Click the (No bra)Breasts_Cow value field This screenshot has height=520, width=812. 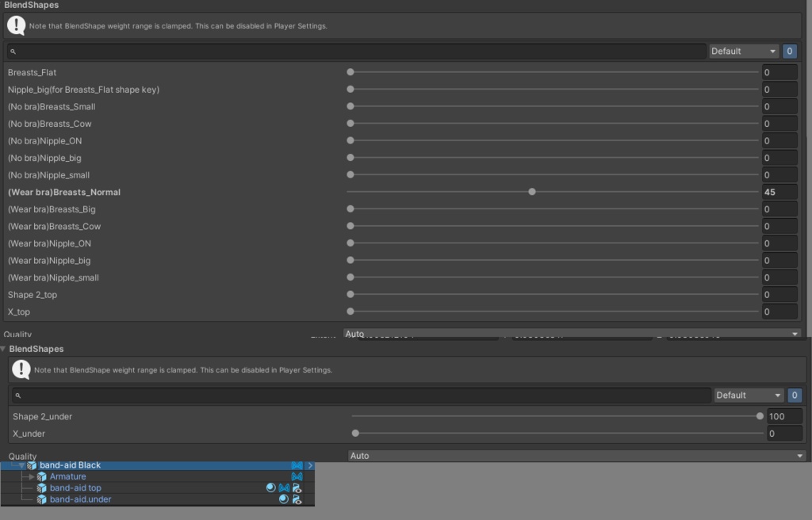(779, 124)
